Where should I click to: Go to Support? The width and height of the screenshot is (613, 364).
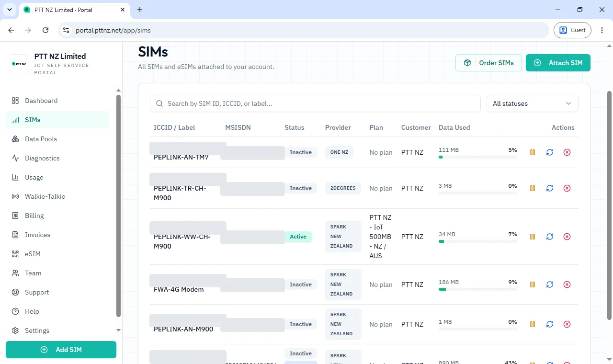pos(57,292)
